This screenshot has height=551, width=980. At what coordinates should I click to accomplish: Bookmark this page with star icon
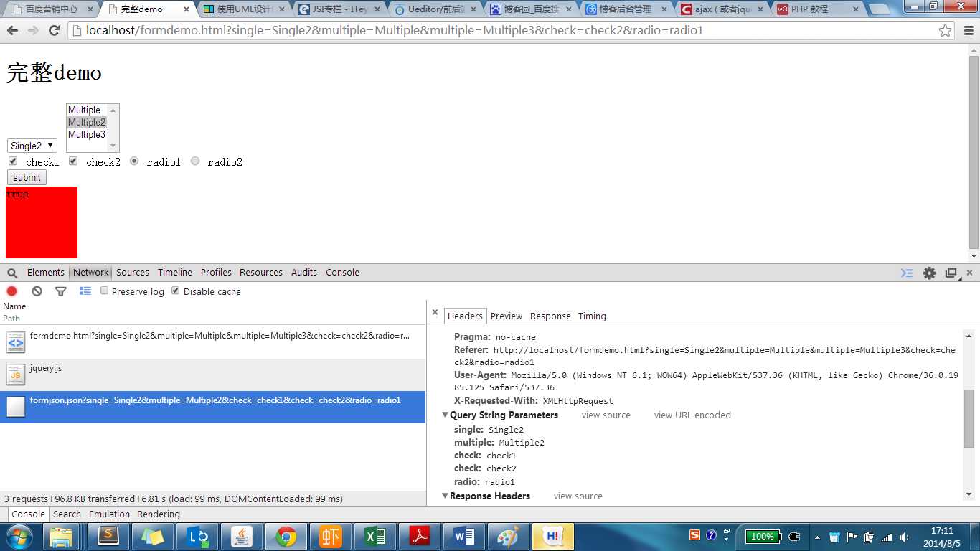[x=946, y=31]
